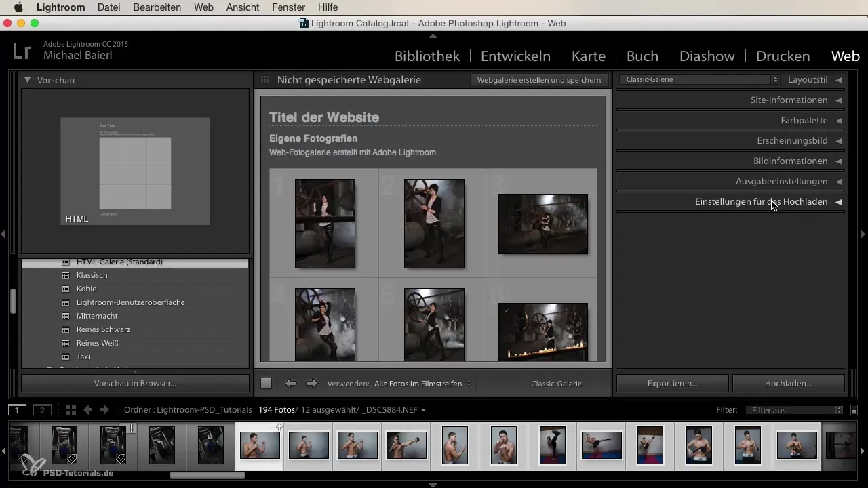Click the Hochladen button
The height and width of the screenshot is (488, 868).
pyautogui.click(x=788, y=383)
